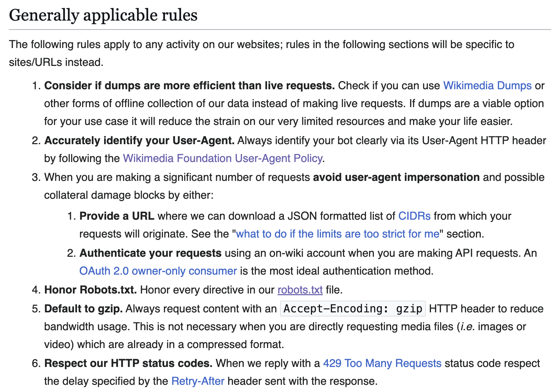Open 429 Too Many Requests link
Viewport: 554px width, 392px height.
click(382, 363)
